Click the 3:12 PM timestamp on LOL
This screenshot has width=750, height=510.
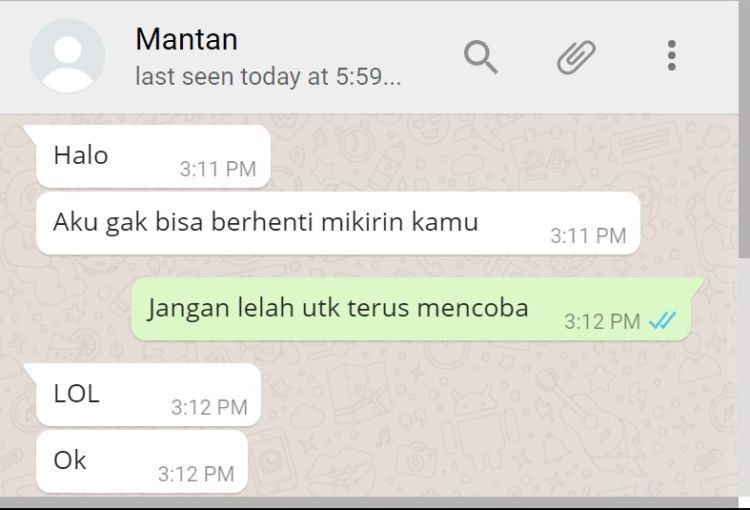tap(210, 408)
